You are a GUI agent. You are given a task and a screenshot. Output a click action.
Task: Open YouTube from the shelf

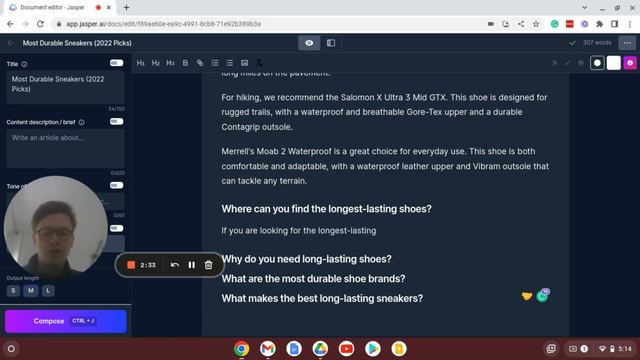[x=346, y=349]
